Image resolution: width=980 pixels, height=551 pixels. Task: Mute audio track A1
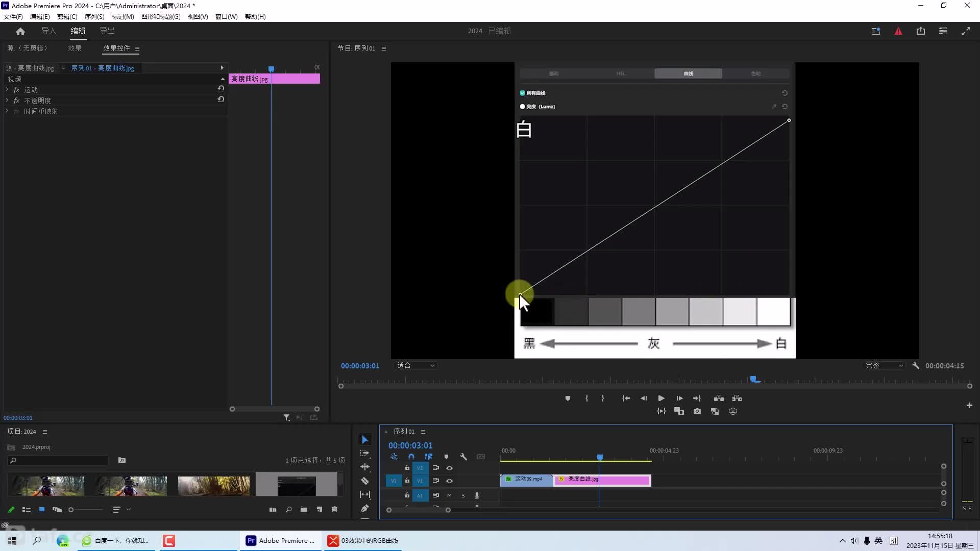tap(449, 495)
